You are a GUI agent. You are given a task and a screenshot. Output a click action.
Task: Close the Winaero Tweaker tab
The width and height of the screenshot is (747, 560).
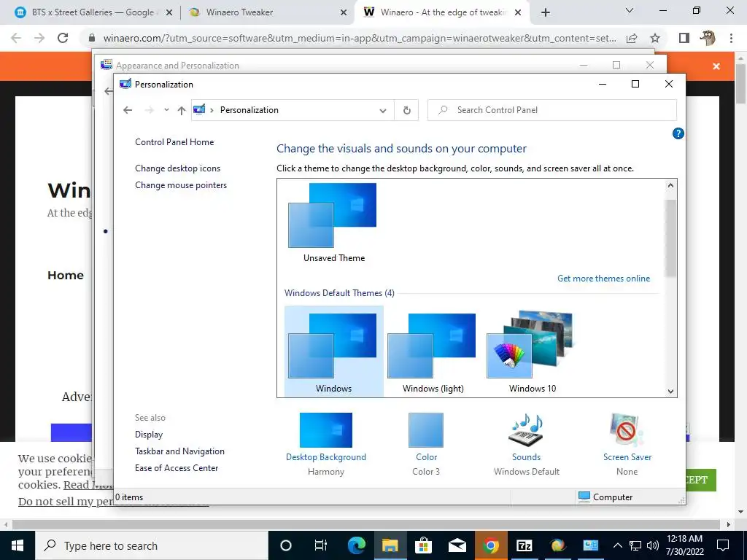tap(344, 12)
